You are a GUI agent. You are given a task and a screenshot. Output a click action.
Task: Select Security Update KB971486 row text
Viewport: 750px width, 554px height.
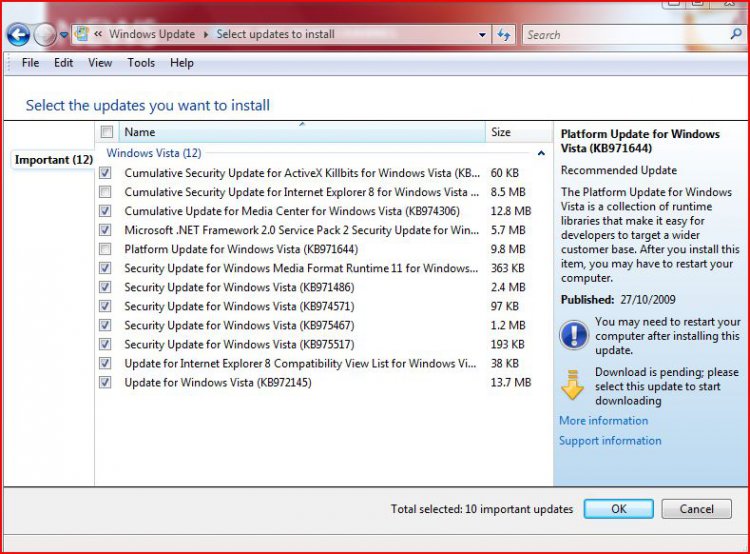(239, 287)
